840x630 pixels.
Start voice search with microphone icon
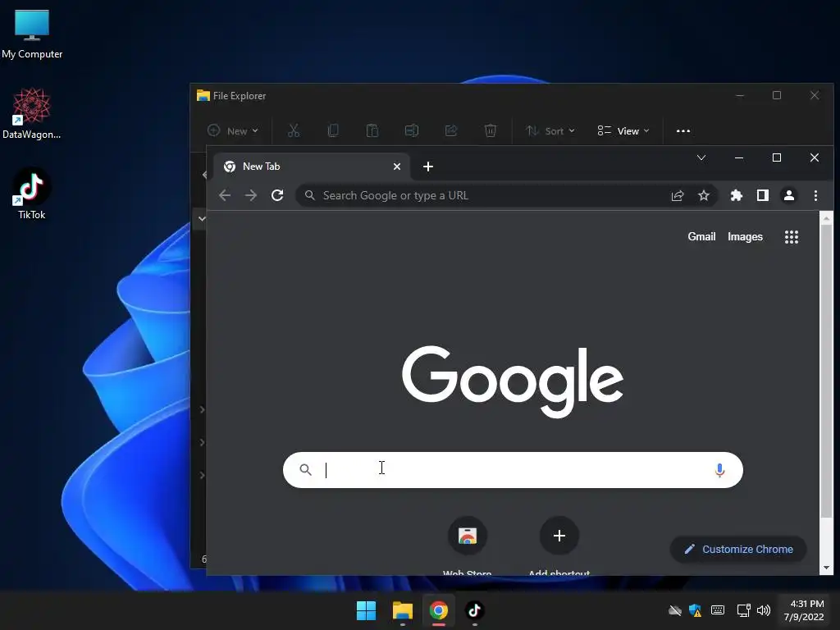click(719, 470)
